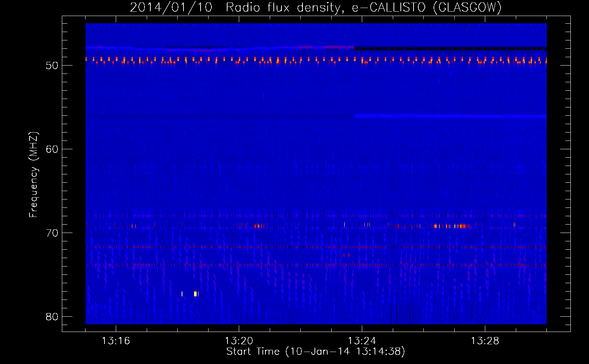Click the orange burst cluster after 13:26 near 69 MHz

click(x=451, y=226)
